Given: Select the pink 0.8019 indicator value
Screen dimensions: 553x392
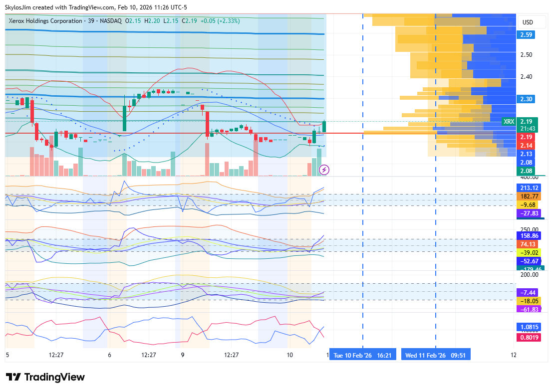Looking at the screenshot, I should (x=529, y=337).
